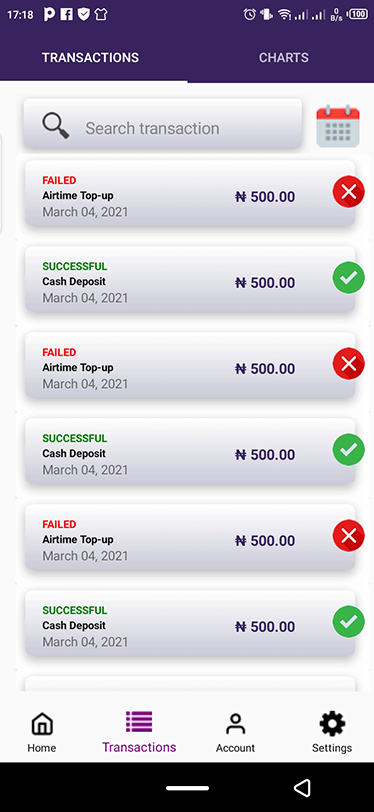374x812 pixels.
Task: Go to Home in bottom navigation
Action: pos(42,732)
